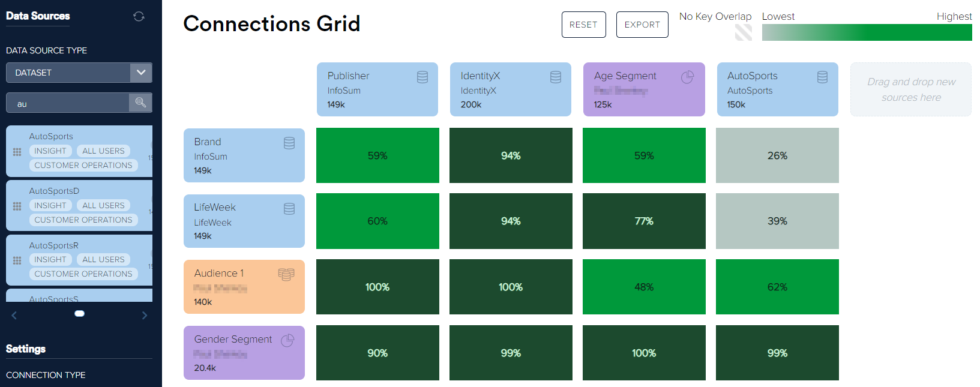Open the Brand and IdentityX 94% cell
The width and height of the screenshot is (980, 387).
[511, 155]
